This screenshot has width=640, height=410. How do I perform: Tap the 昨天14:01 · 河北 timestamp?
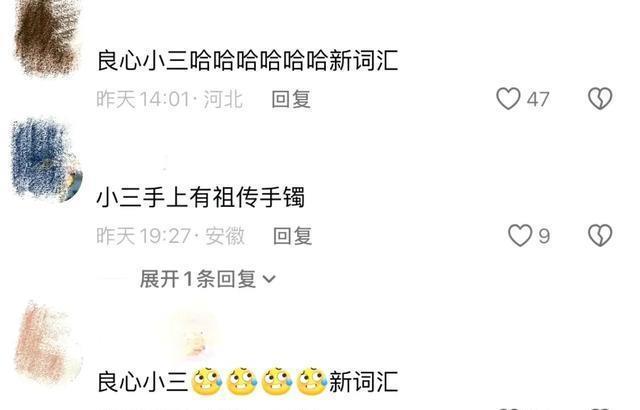[170, 99]
